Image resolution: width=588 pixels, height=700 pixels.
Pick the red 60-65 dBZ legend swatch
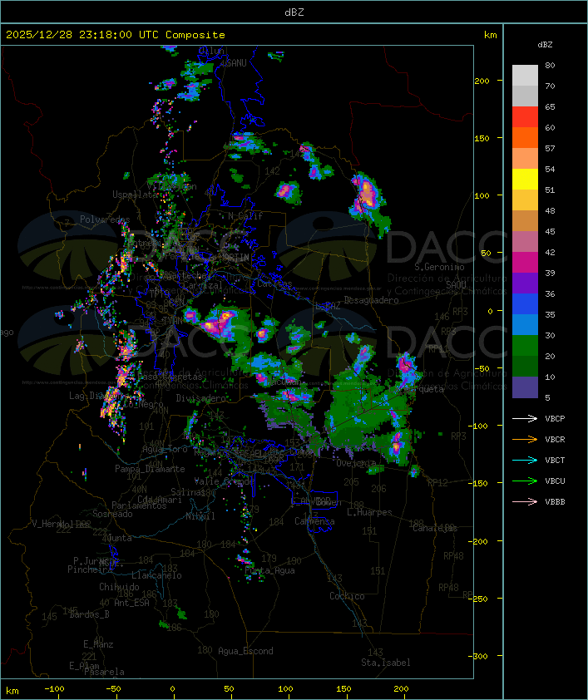pyautogui.click(x=525, y=116)
